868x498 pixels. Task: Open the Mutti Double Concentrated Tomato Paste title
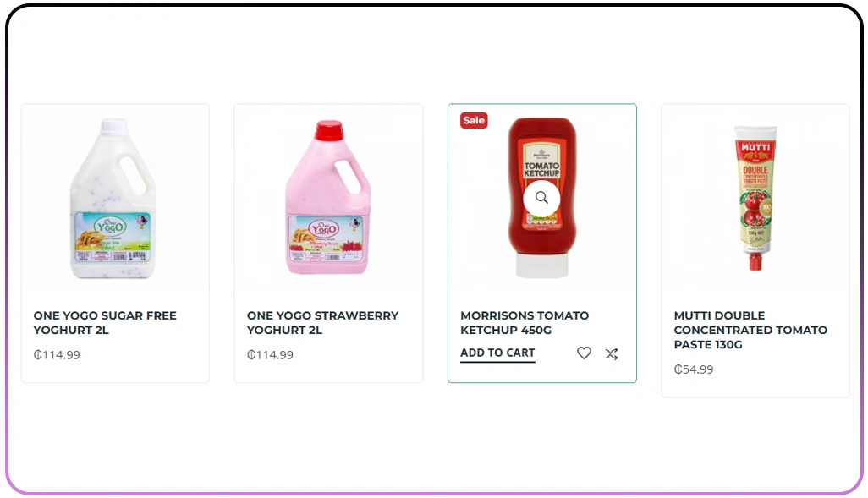point(750,330)
